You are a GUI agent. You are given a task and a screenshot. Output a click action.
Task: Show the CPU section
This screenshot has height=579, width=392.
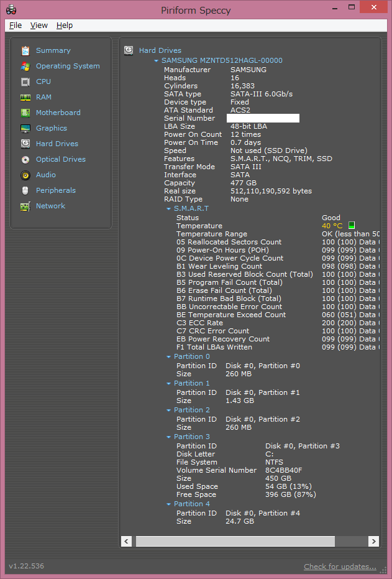43,81
